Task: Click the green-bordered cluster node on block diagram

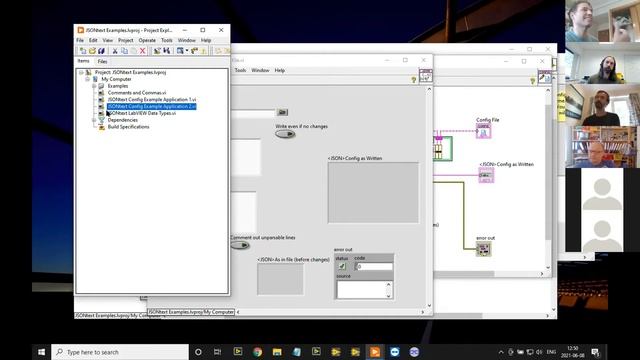Action: [x=442, y=149]
